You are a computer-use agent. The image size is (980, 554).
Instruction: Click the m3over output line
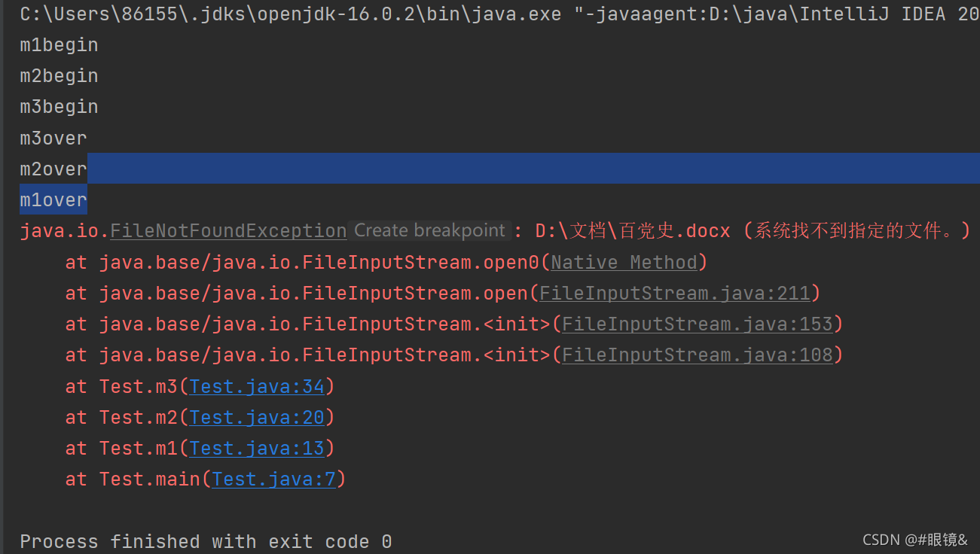(53, 138)
